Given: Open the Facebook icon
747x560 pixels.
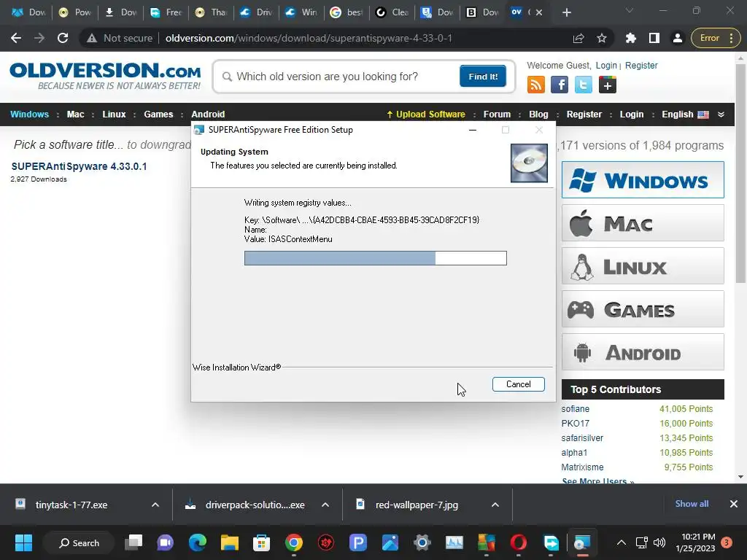Looking at the screenshot, I should [x=560, y=85].
